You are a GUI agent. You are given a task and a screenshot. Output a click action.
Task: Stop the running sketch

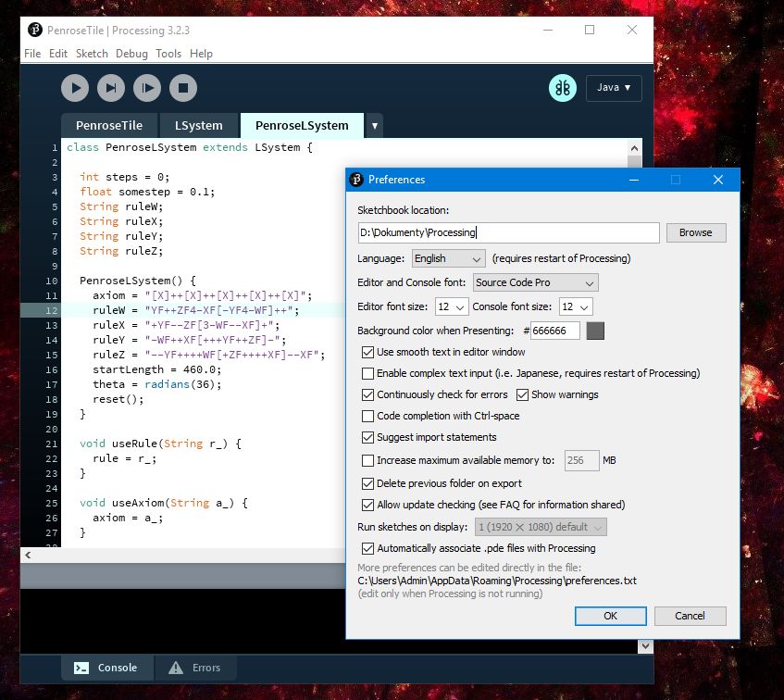183,88
